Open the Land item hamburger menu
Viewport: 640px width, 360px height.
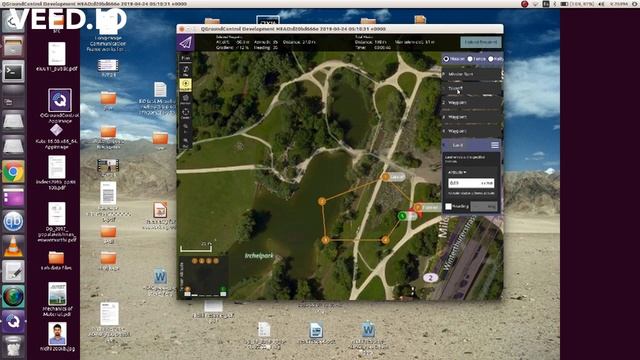(495, 145)
